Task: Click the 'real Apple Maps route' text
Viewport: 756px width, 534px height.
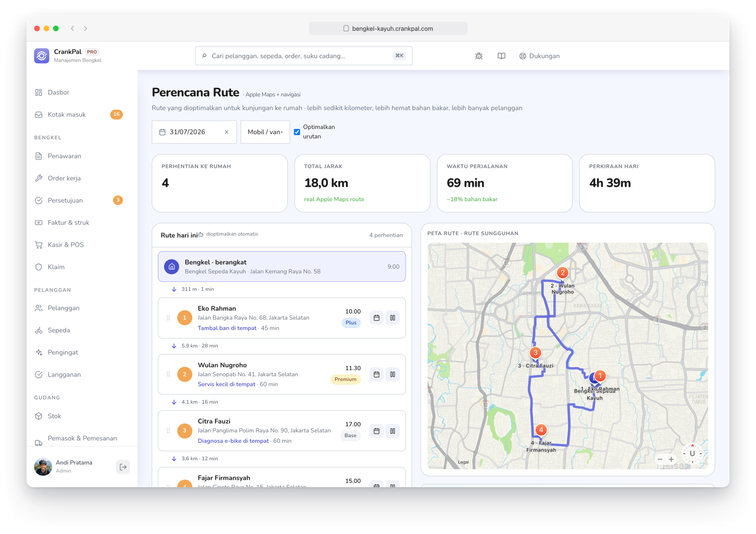Action: (x=334, y=199)
